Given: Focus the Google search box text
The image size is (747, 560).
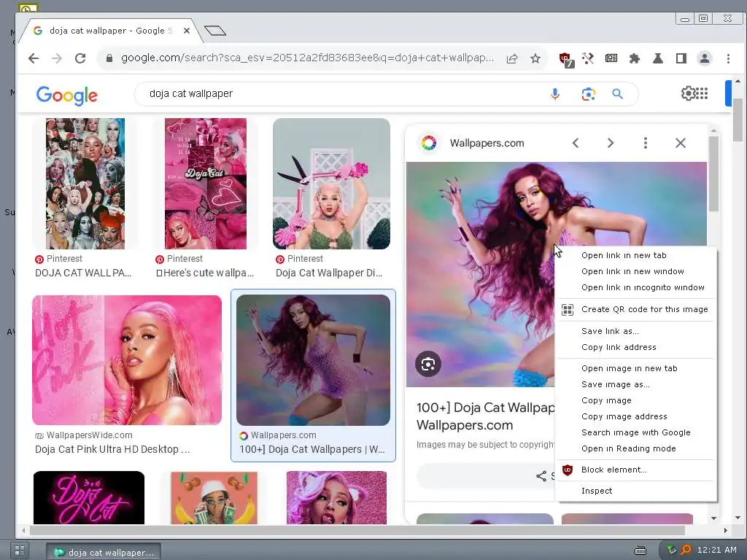Looking at the screenshot, I should click(x=191, y=94).
